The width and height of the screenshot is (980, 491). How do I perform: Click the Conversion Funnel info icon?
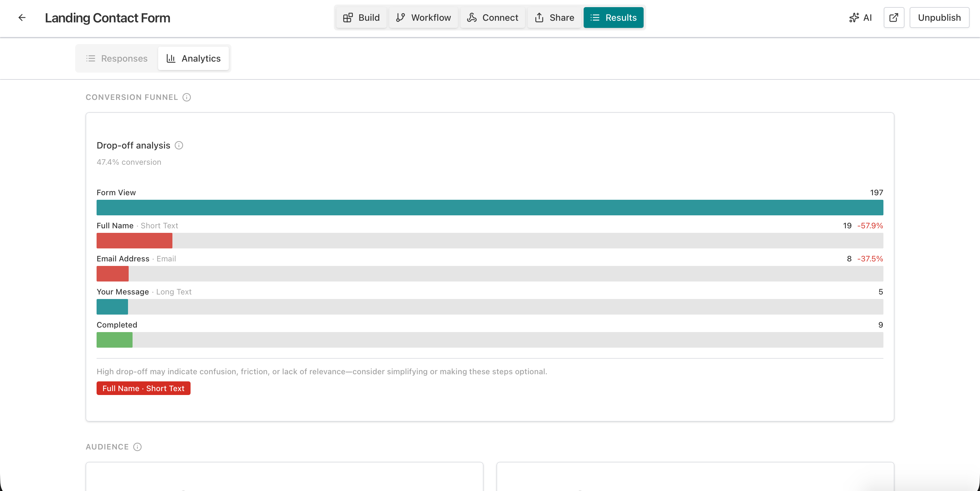186,97
